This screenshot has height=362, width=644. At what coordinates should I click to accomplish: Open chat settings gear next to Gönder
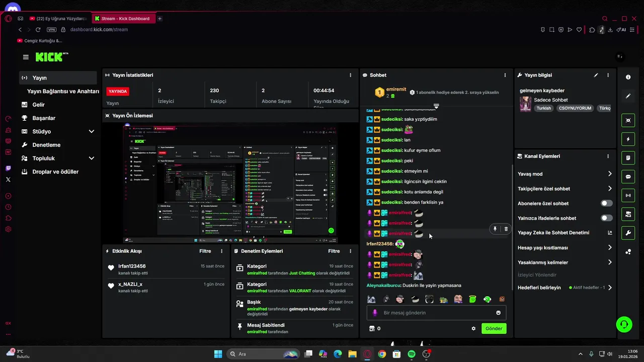coord(473,328)
